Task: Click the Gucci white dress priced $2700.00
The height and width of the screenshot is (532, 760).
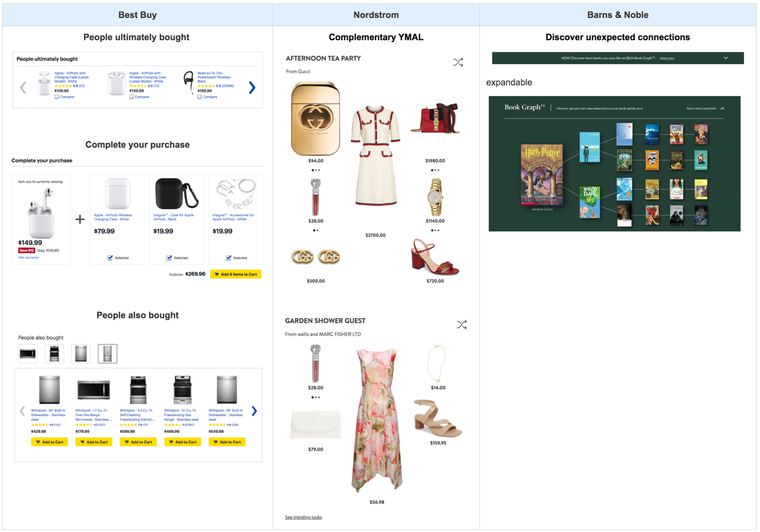Action: coord(376,155)
